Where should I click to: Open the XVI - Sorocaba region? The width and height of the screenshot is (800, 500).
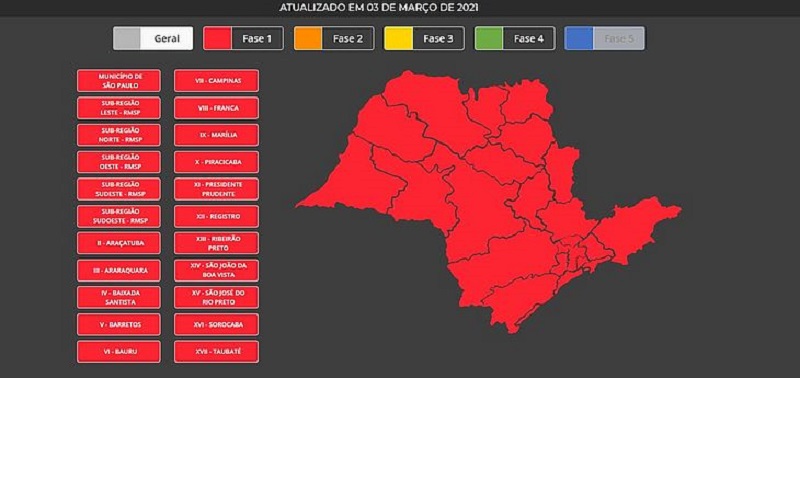(216, 324)
